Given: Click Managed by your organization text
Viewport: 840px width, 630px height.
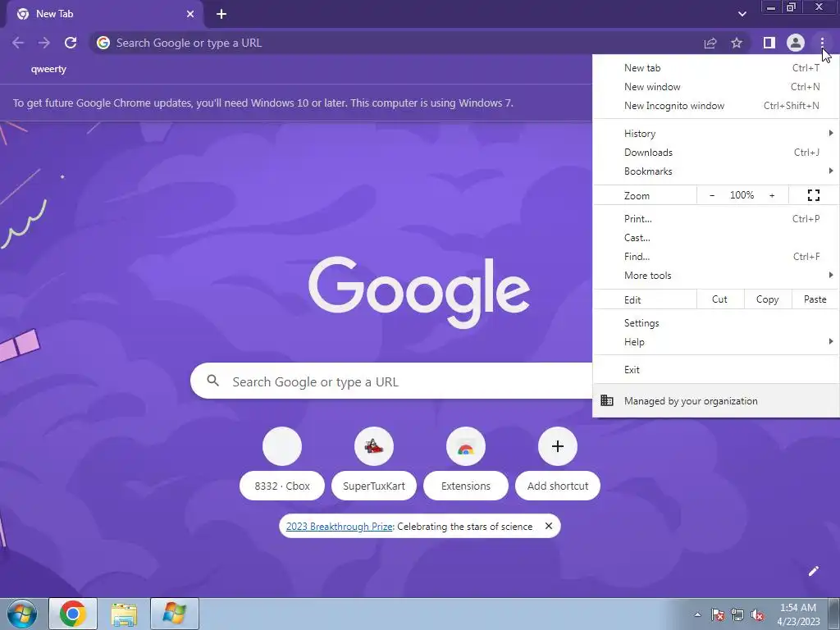Looking at the screenshot, I should (x=691, y=400).
